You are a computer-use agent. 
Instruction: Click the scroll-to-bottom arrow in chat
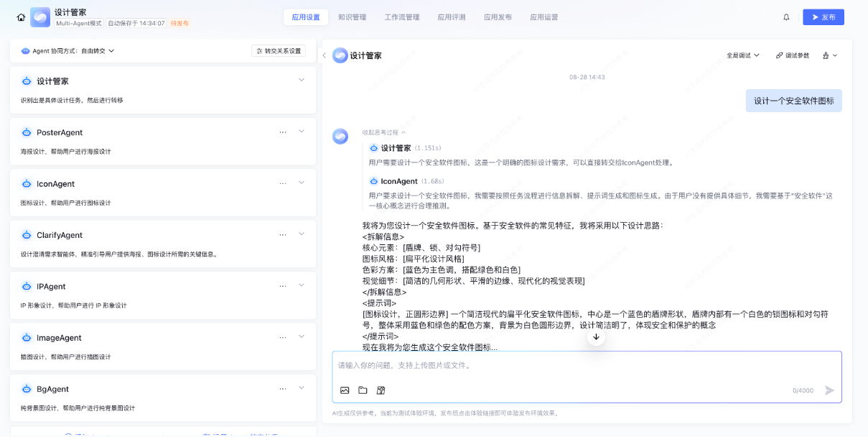click(596, 336)
